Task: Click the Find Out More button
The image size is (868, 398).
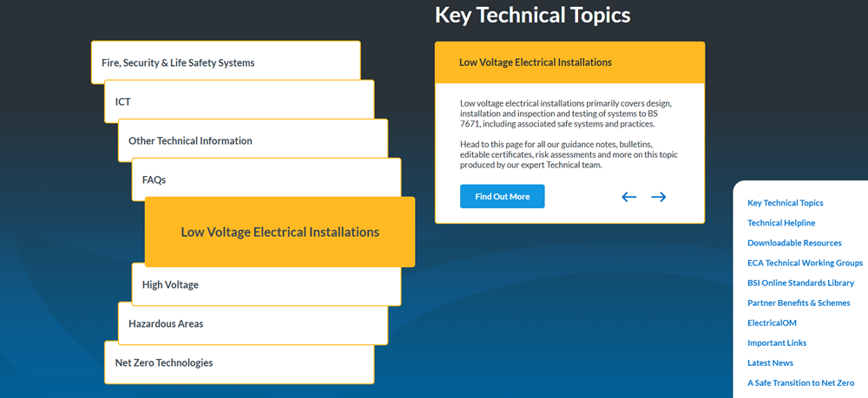Action: click(x=502, y=196)
